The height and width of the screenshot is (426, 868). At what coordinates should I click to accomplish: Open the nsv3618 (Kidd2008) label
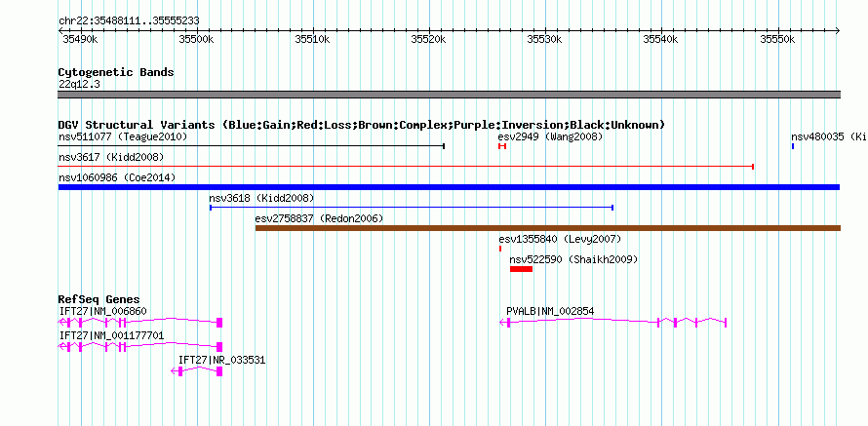(x=261, y=198)
